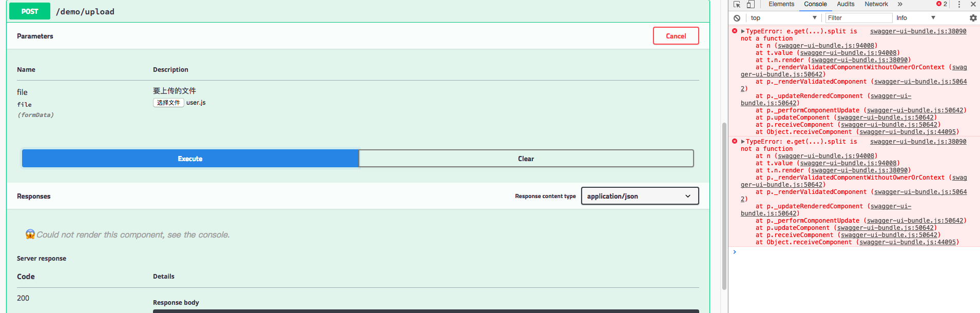Switch to the Console tab
Viewport: 980px width, 313px height.
(815, 4)
